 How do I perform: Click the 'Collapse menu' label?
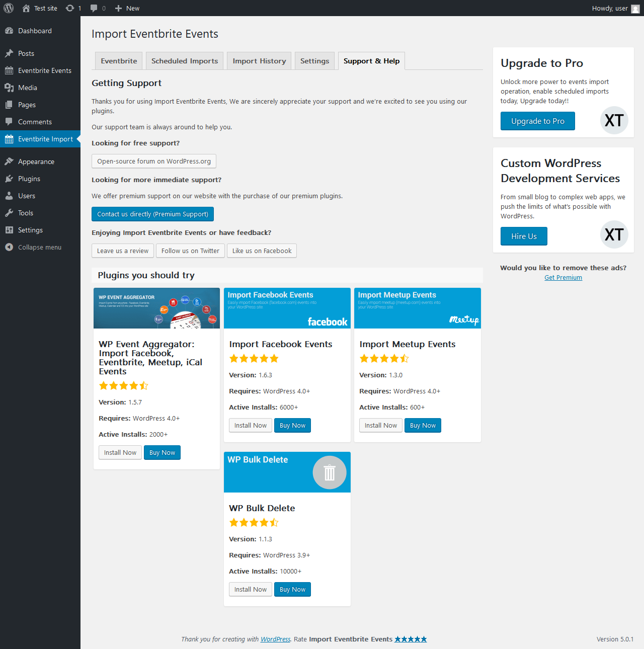coord(40,247)
